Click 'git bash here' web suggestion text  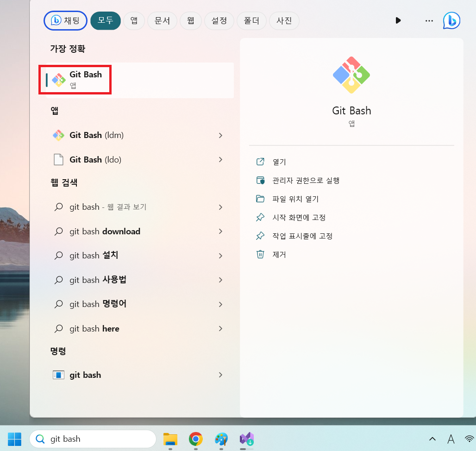(x=94, y=328)
